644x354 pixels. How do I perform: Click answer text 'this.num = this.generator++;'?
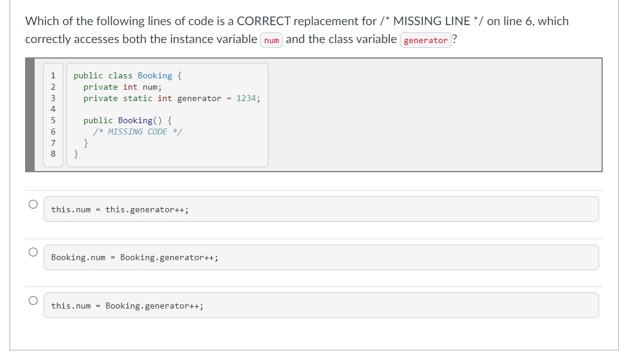[x=120, y=209]
